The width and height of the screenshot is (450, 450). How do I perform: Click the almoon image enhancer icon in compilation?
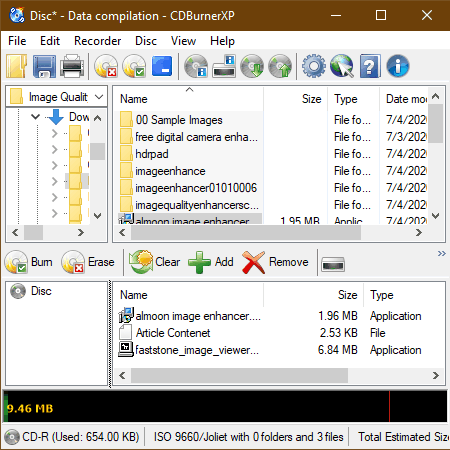(x=126, y=315)
